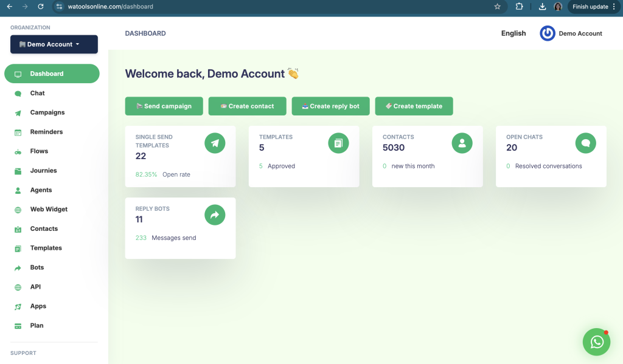The height and width of the screenshot is (364, 623).
Task: Click the 82.35% Open rate text
Action: tap(163, 174)
